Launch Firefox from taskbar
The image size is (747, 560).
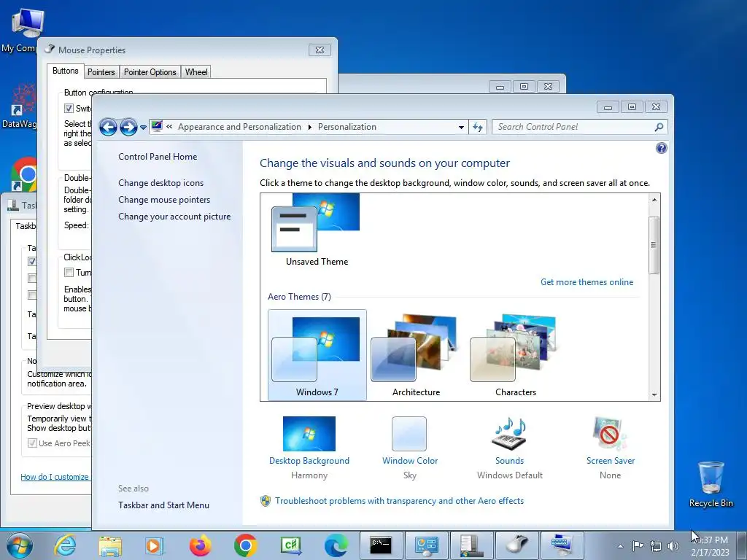click(x=200, y=545)
